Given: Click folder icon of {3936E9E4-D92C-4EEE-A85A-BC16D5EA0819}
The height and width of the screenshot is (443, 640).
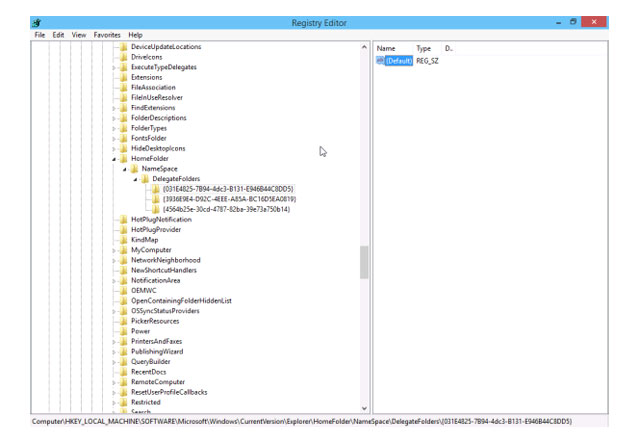Looking at the screenshot, I should [x=156, y=199].
